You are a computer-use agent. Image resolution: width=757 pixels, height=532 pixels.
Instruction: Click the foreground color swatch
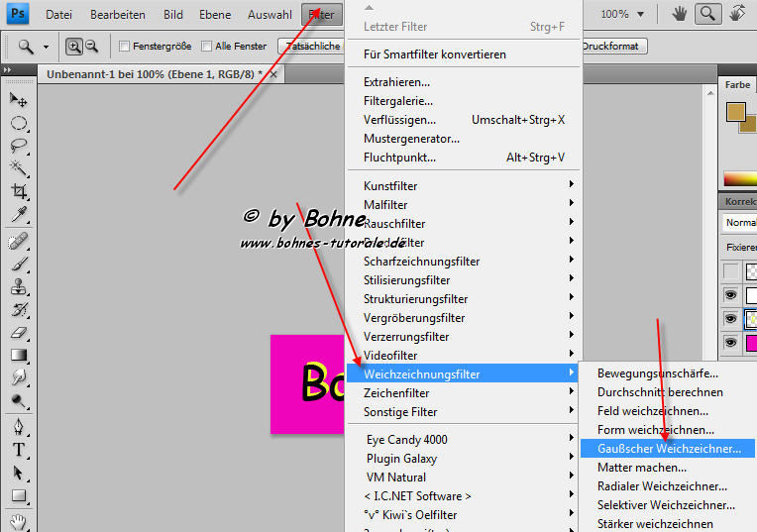pyautogui.click(x=735, y=113)
